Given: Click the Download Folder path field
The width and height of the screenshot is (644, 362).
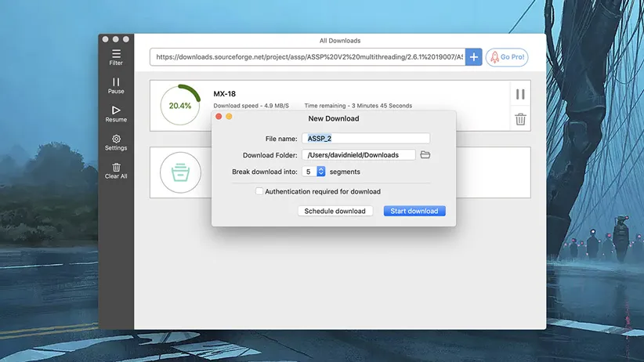Looking at the screenshot, I should click(358, 155).
